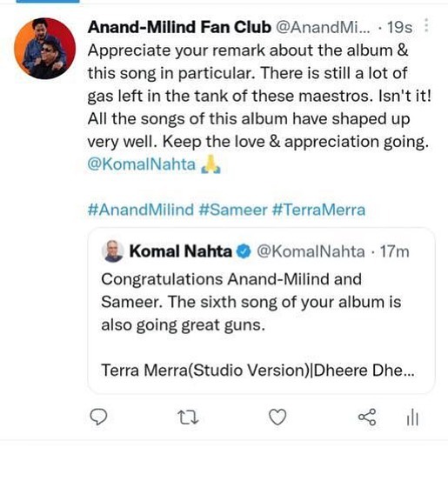Open the #AnandMilind hashtag

(140, 210)
